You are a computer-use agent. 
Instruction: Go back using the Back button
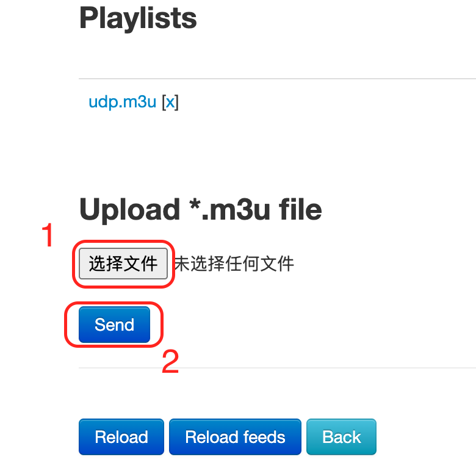coord(341,437)
